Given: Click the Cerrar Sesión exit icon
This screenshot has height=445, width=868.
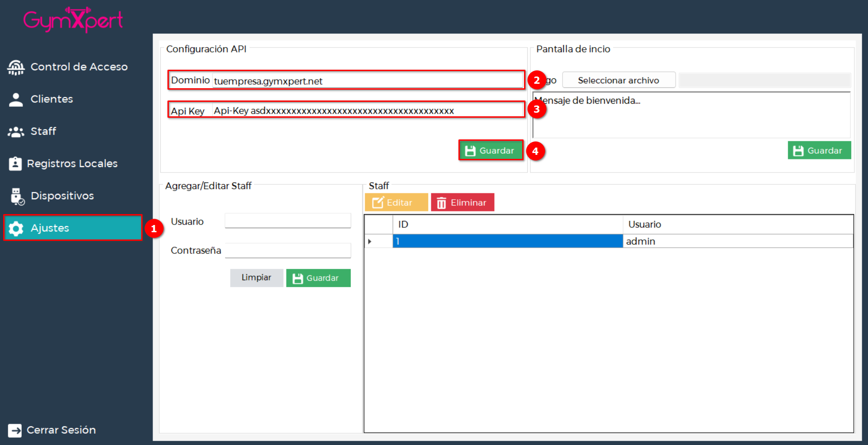Looking at the screenshot, I should pos(15,431).
